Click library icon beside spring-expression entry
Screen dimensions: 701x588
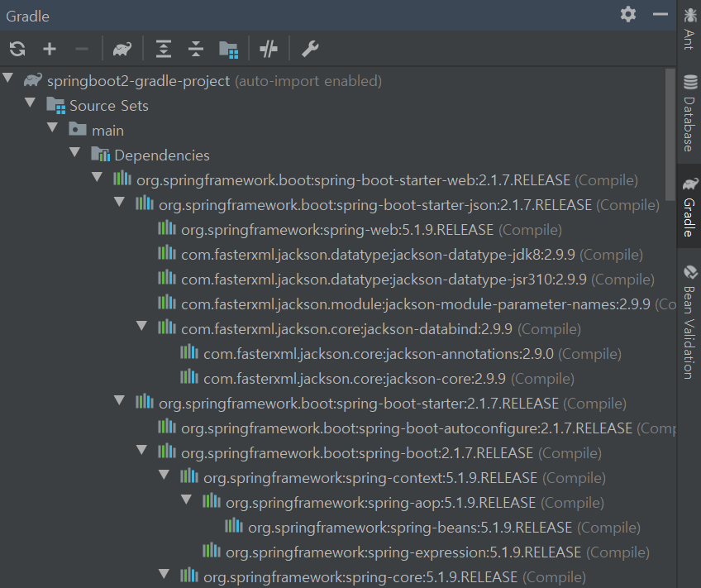(x=212, y=550)
